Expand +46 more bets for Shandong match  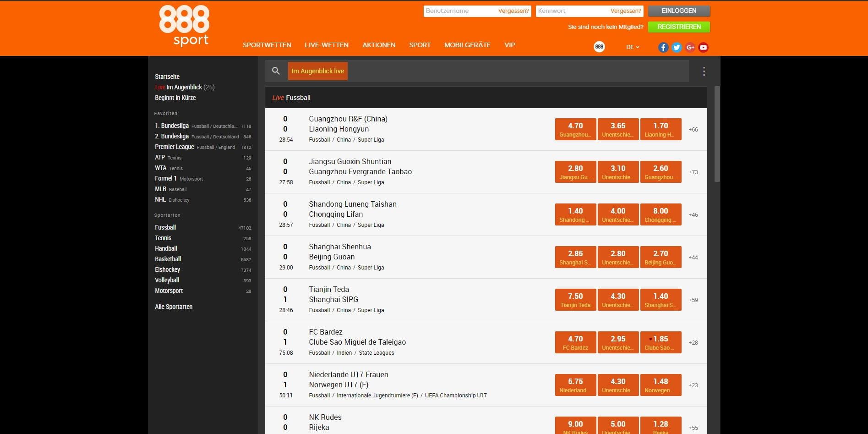coord(693,215)
